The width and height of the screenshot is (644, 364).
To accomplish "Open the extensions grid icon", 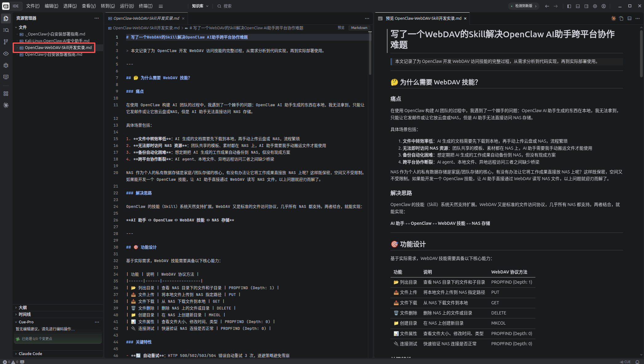I will point(6,94).
